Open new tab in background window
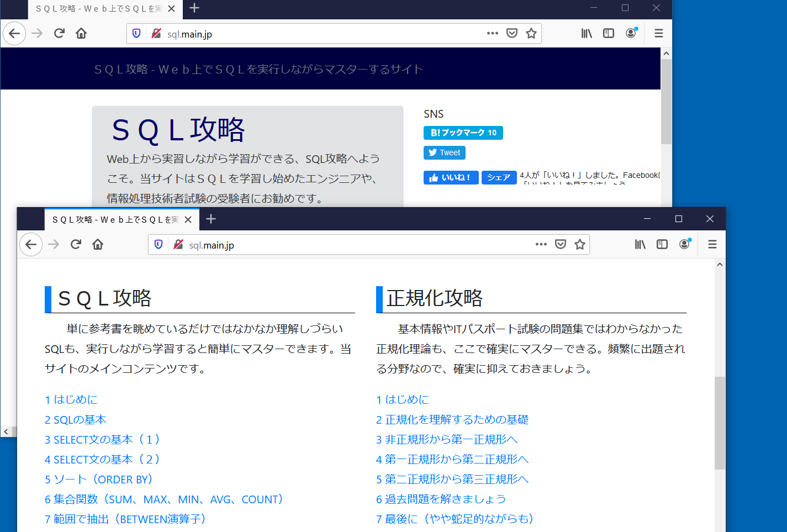The image size is (787, 532). [x=194, y=8]
